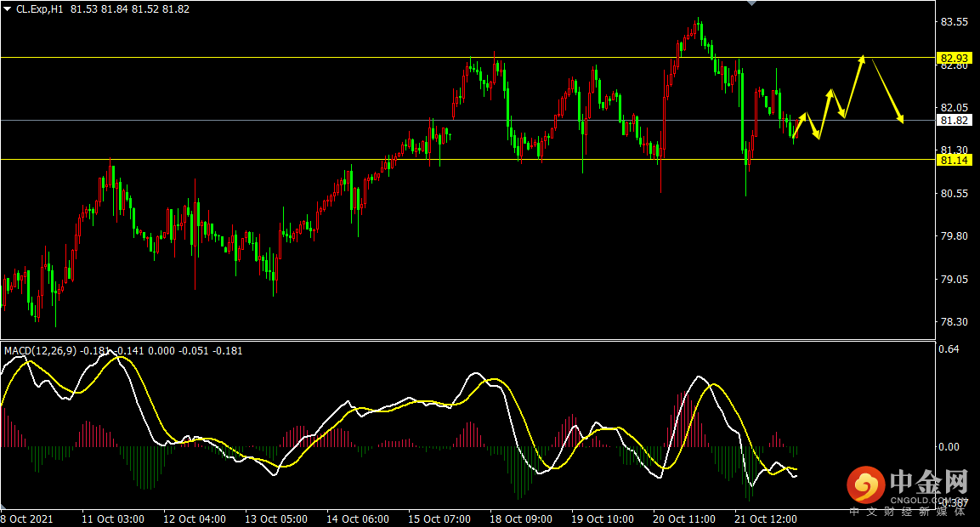The width and height of the screenshot is (980, 527).
Task: Click the 12 Oct 04:00 time label
Action: click(x=195, y=518)
